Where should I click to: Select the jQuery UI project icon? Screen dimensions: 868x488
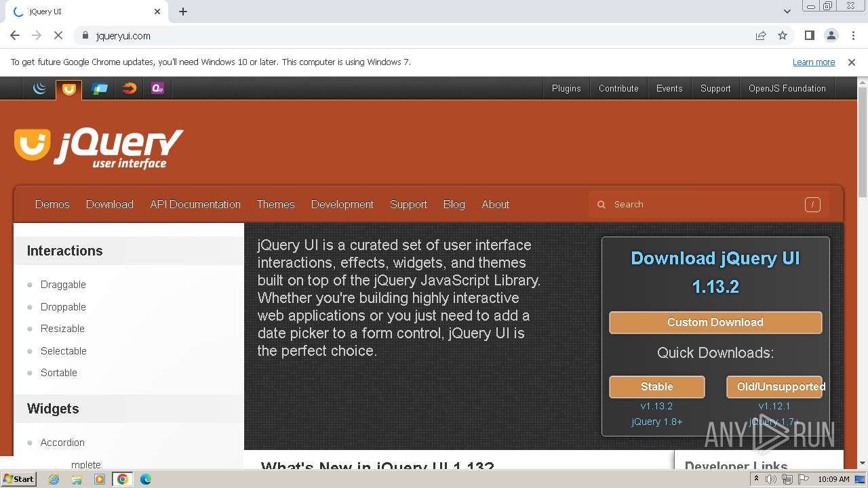point(68,88)
